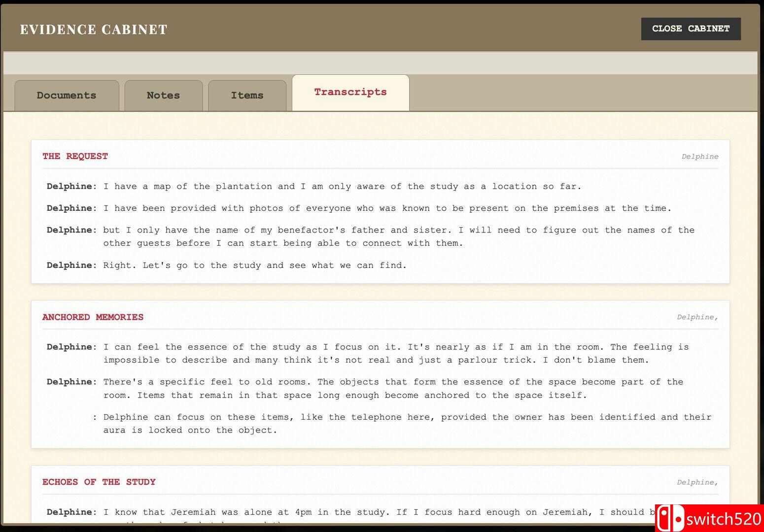
Task: Click the line "Delphine can focus on these items"
Action: 407,424
